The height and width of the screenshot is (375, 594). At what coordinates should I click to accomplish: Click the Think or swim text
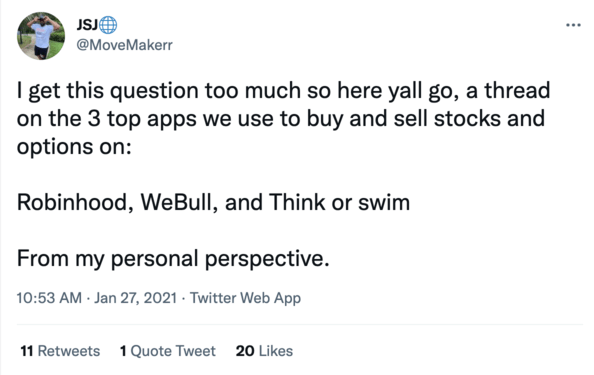click(x=340, y=202)
